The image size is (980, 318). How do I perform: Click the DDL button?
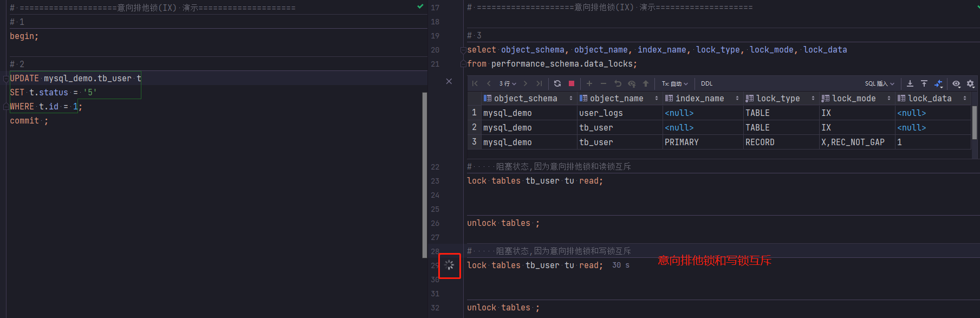706,83
